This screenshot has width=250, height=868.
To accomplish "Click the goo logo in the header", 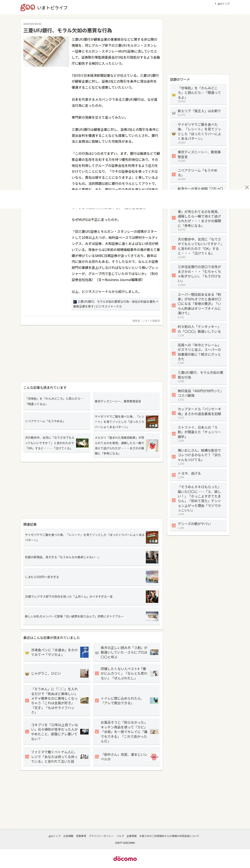I will (x=27, y=7).
